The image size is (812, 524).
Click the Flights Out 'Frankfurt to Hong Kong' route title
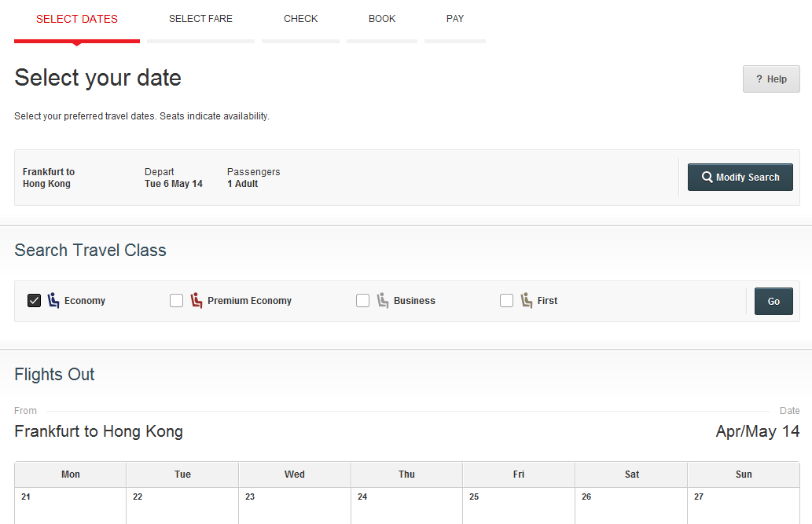pos(98,431)
